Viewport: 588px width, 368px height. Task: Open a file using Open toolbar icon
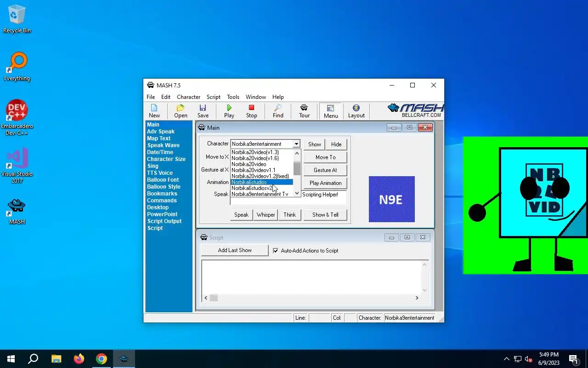click(181, 111)
